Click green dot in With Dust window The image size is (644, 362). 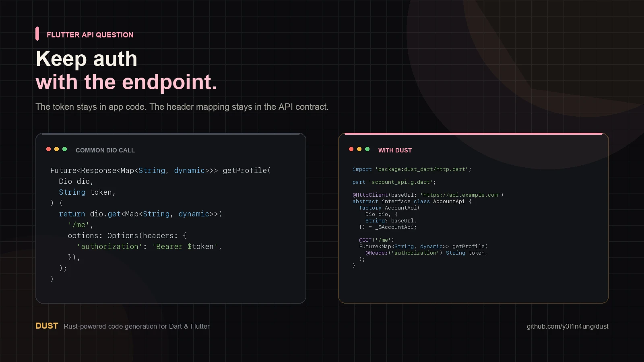click(x=367, y=149)
